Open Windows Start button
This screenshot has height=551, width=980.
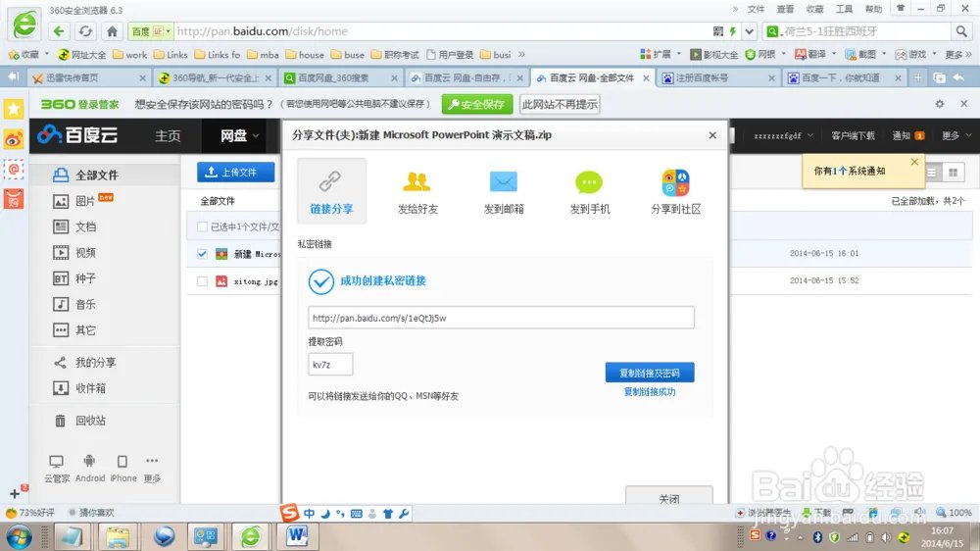(19, 536)
